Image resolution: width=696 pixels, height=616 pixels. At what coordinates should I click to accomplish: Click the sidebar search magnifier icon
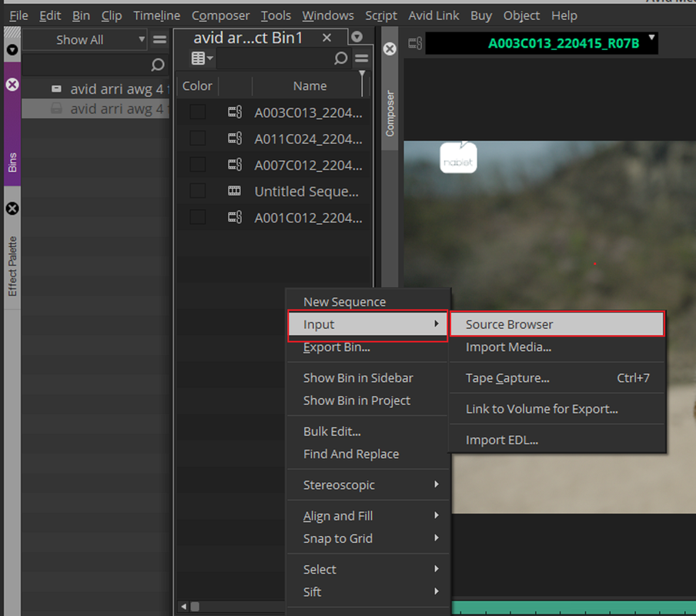tap(157, 65)
